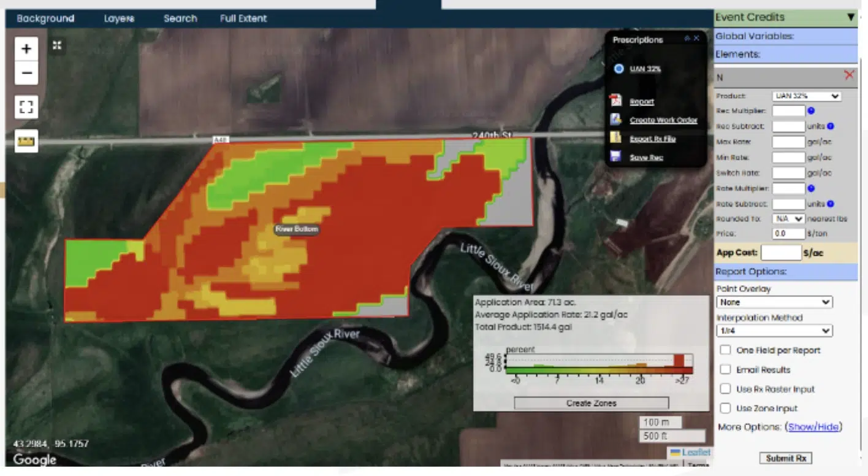Image resolution: width=868 pixels, height=476 pixels.
Task: Open the Interpolation Method dropdown
Action: pos(774,331)
